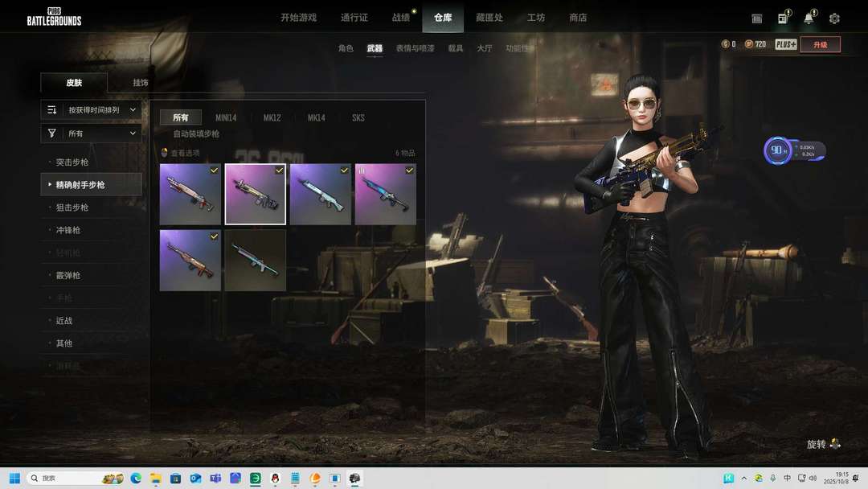The width and height of the screenshot is (868, 489).
Task: Select the unowned teal rifle skin thumbnail
Action: coord(255,260)
